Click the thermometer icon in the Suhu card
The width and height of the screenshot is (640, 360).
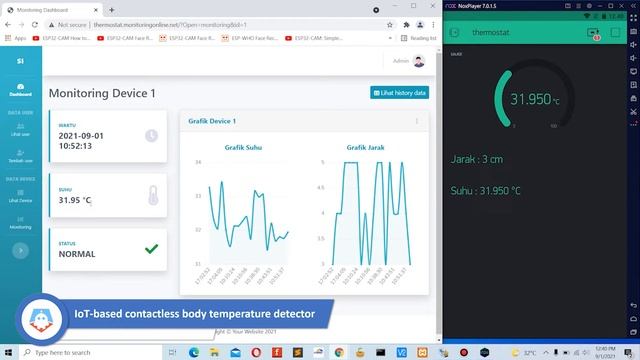(x=153, y=195)
